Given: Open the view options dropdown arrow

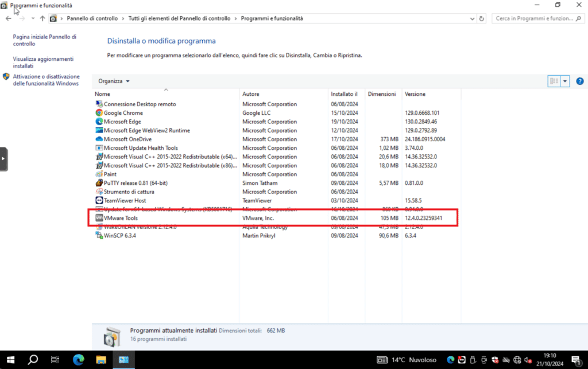Looking at the screenshot, I should coord(565,81).
